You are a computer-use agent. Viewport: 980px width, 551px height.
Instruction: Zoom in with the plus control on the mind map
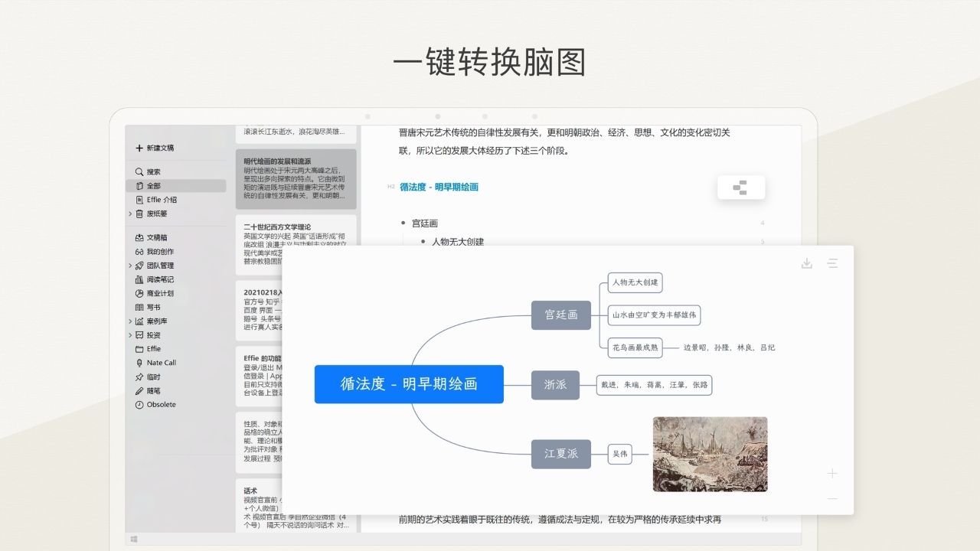pyautogui.click(x=831, y=473)
